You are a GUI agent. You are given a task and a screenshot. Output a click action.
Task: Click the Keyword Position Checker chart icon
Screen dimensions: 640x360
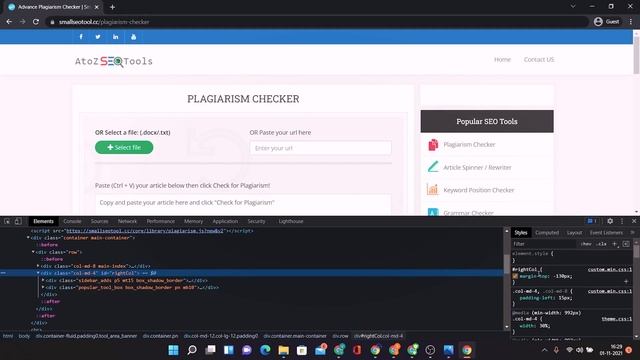(432, 190)
